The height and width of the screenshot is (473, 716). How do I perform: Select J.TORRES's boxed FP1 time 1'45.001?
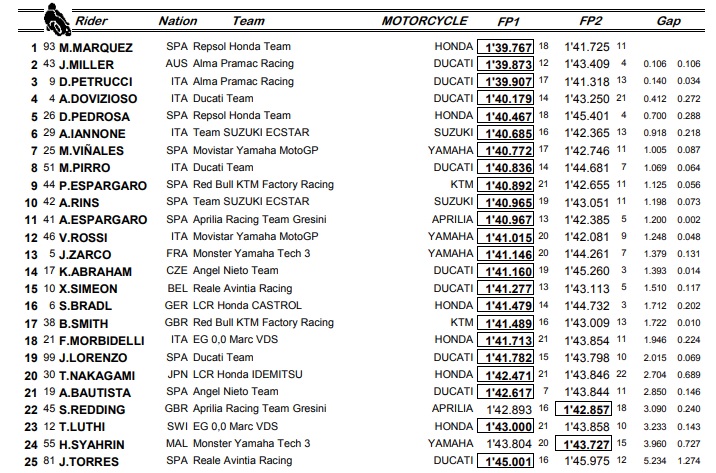point(507,462)
